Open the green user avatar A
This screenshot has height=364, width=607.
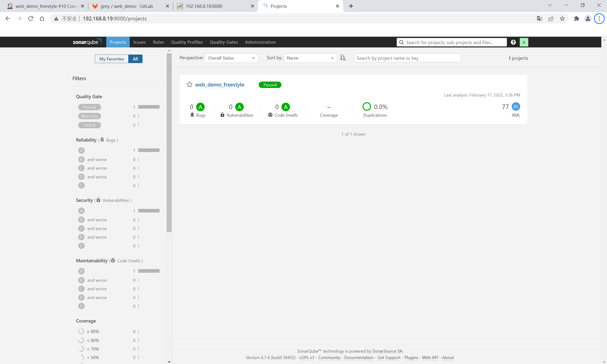coord(524,42)
